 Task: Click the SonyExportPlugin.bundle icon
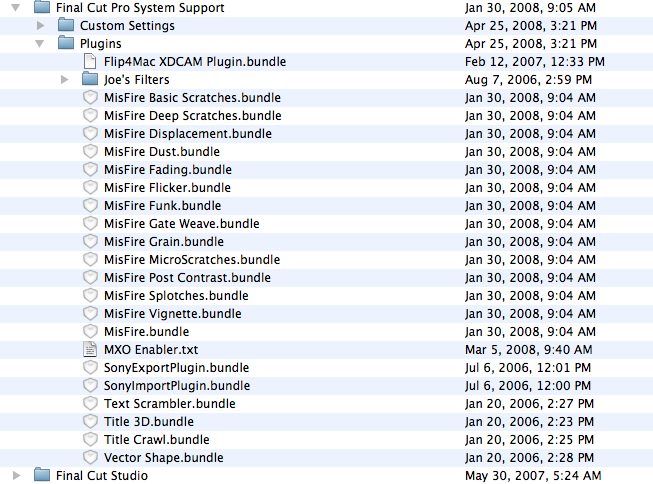91,368
